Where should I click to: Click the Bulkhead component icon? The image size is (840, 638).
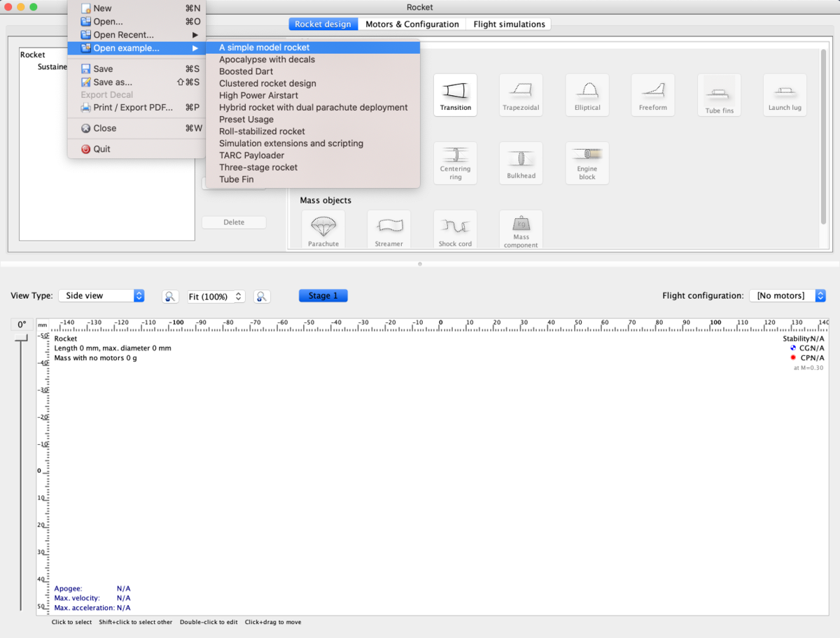point(521,163)
